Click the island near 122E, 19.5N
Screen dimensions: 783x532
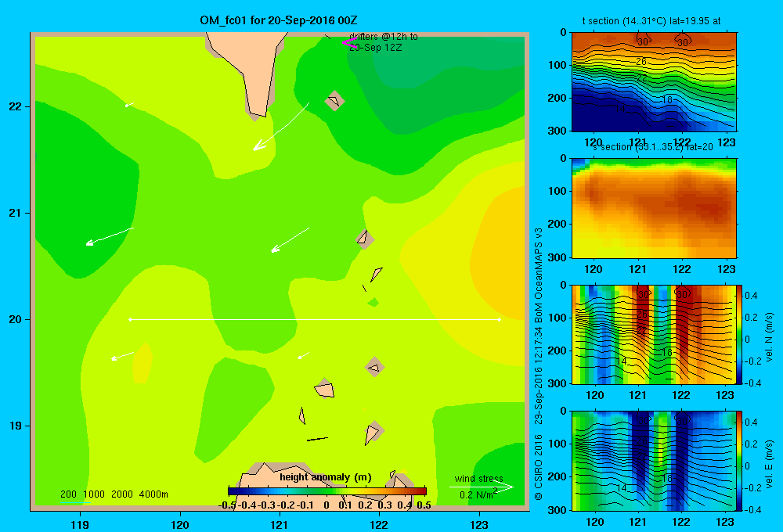374,367
